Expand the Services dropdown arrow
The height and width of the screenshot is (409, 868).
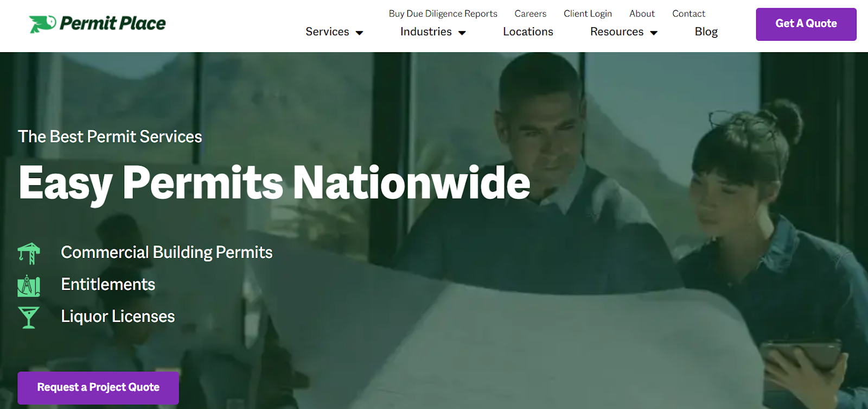click(359, 33)
